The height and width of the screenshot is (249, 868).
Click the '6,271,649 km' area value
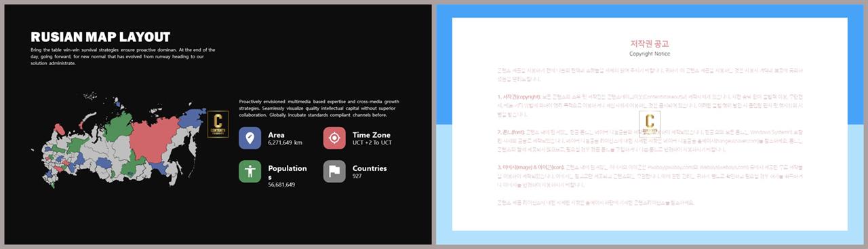[x=285, y=143]
